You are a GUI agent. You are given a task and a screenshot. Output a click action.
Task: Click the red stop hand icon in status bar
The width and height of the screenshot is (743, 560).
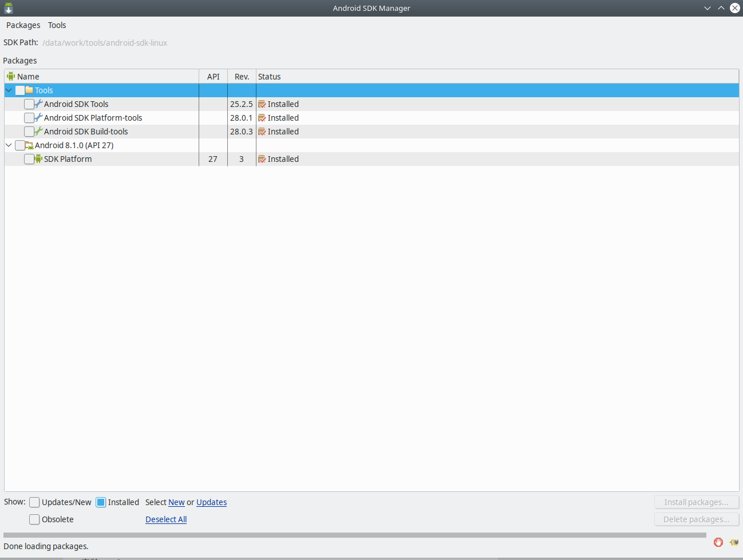718,542
